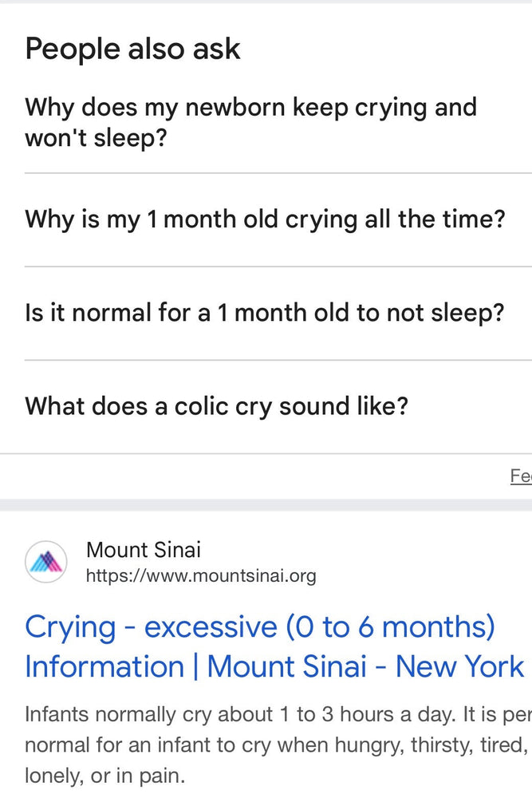This screenshot has height=798, width=532.
Task: Click the "won't sleep?" line of first question
Action: coord(96,138)
